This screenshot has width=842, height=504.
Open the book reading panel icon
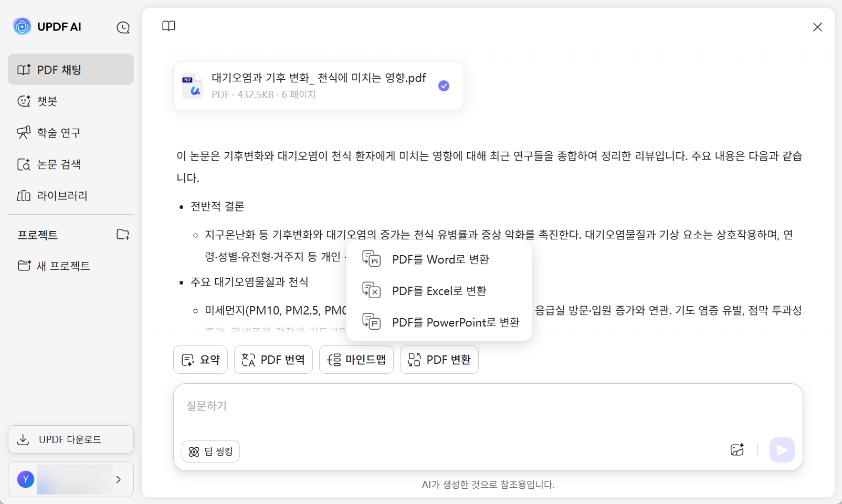(x=169, y=26)
